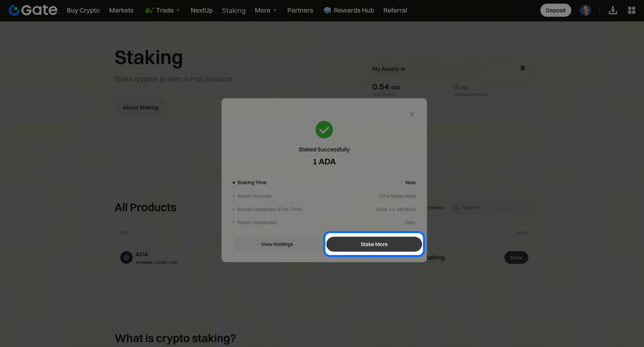This screenshot has width=644, height=347.
Task: Go to the Staking nav item
Action: [x=234, y=10]
